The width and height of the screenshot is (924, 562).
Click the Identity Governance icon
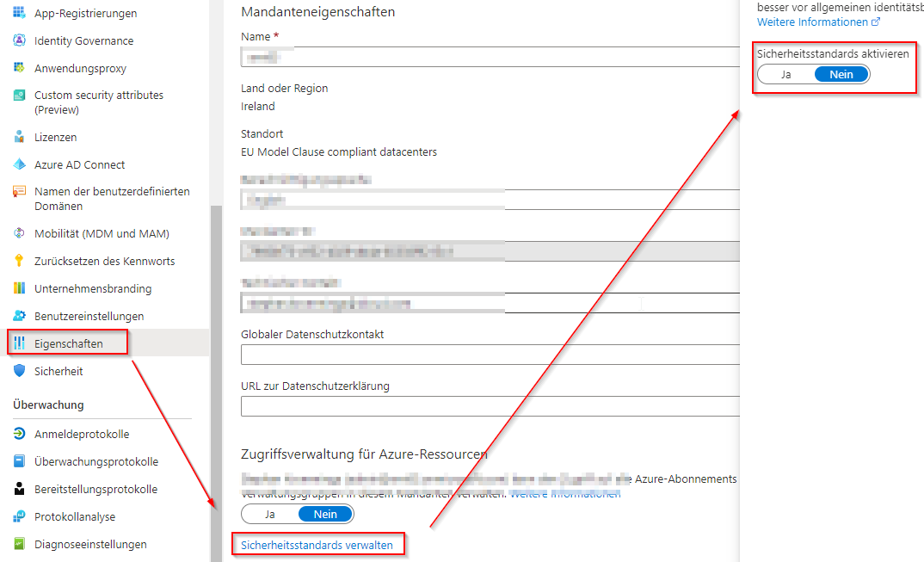coord(19,41)
